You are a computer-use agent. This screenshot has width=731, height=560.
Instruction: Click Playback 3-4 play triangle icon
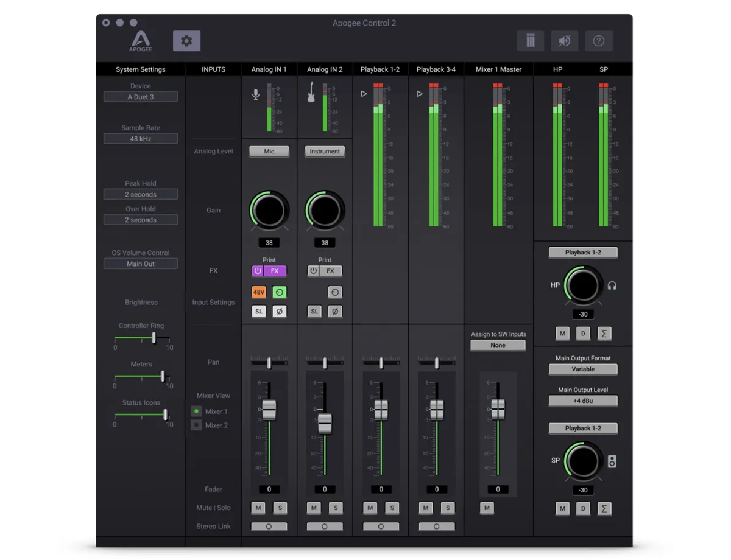419,94
